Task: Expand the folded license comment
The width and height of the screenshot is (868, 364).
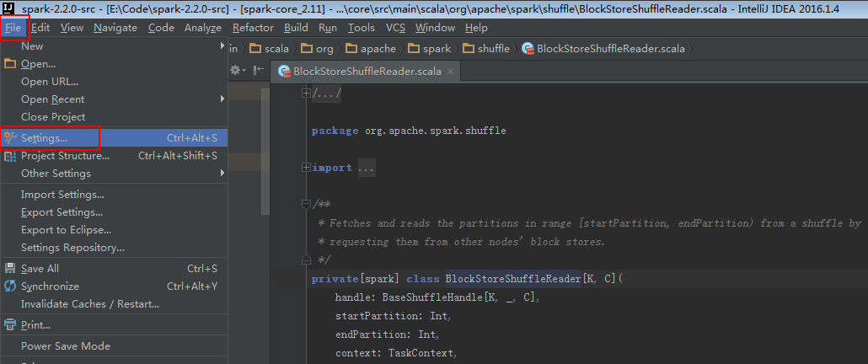Action: [x=306, y=94]
